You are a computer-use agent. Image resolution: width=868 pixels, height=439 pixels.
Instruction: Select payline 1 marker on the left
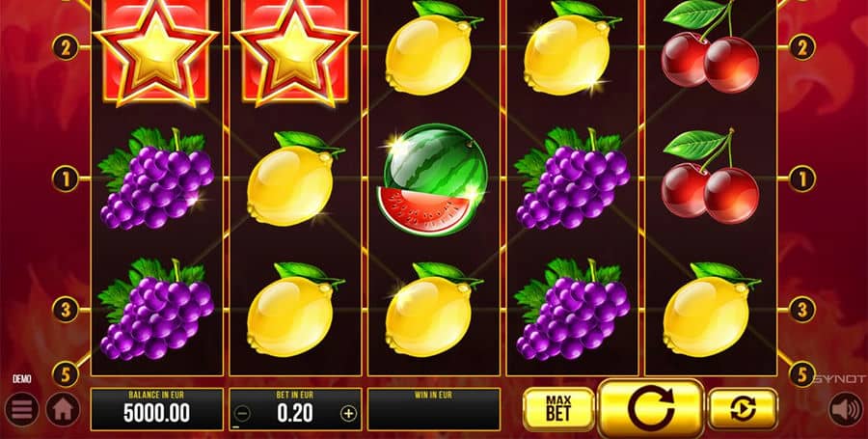[66, 179]
